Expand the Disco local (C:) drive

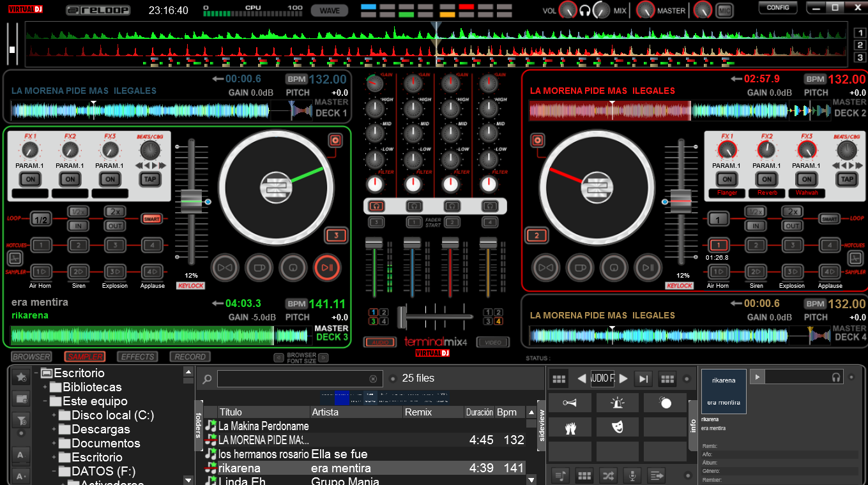(x=54, y=415)
